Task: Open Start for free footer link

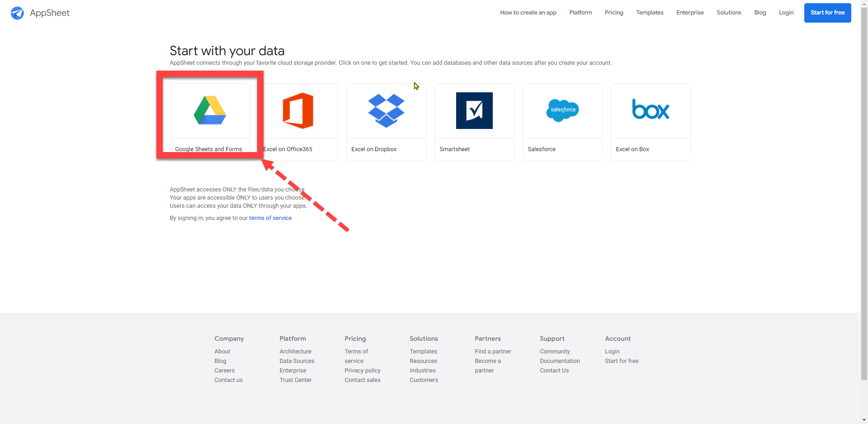Action: pyautogui.click(x=622, y=361)
